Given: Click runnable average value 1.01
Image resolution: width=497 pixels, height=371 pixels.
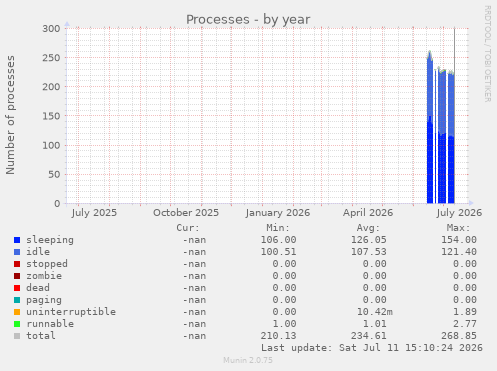Looking at the screenshot, I should (x=375, y=324).
